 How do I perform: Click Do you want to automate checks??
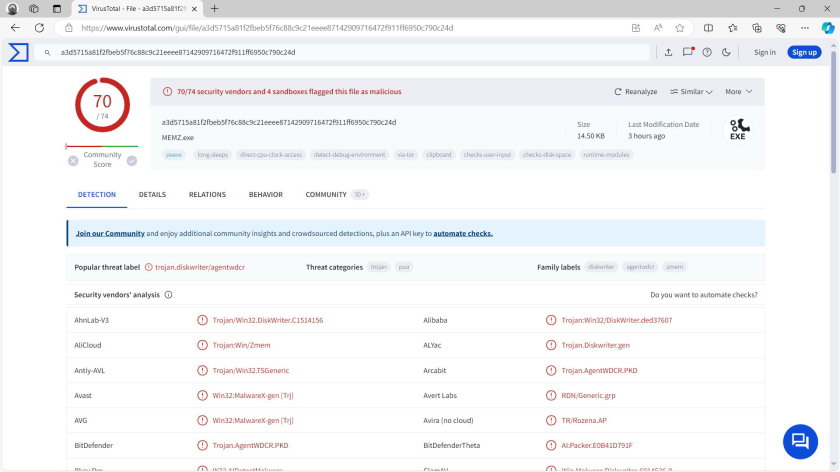[703, 295]
